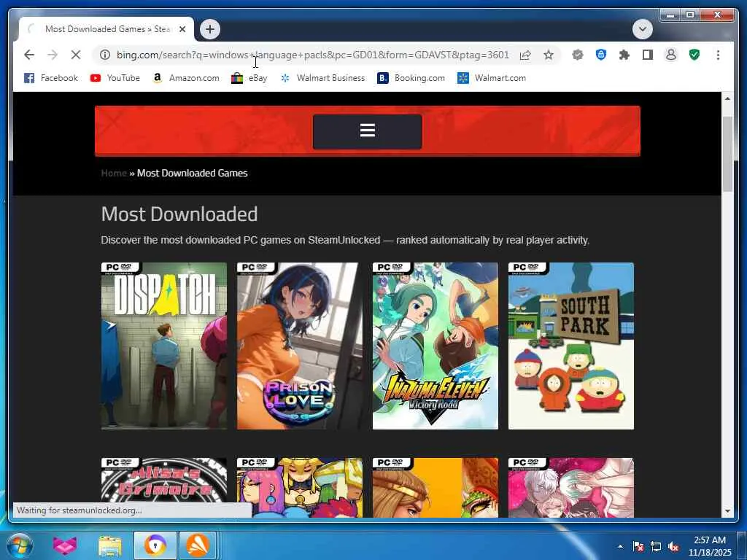747x560 pixels.
Task: Open the Facebook bookmark
Action: [x=51, y=77]
